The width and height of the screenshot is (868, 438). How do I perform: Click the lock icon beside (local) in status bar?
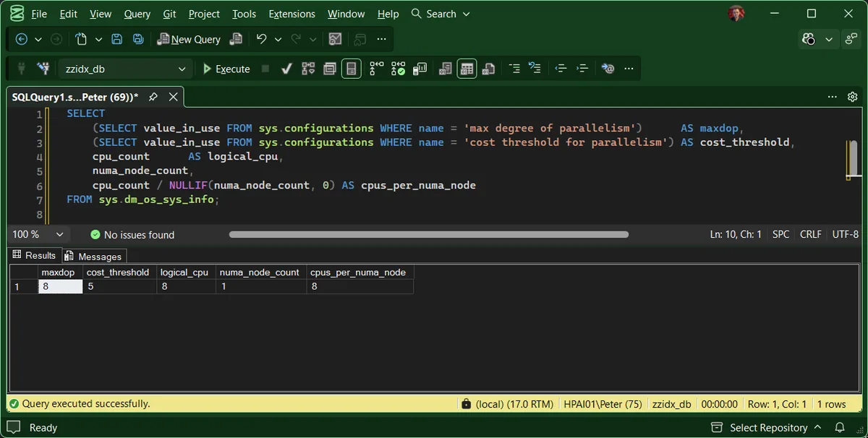coord(467,404)
